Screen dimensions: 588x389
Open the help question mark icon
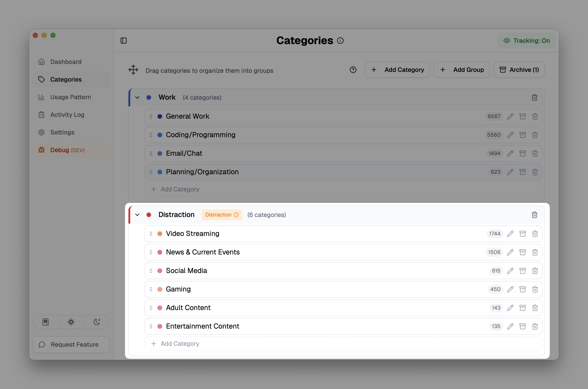tap(353, 70)
